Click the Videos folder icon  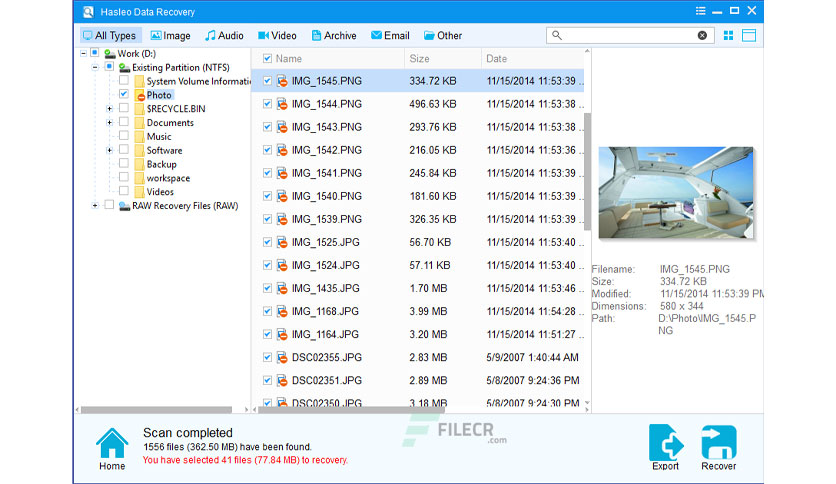click(x=140, y=192)
